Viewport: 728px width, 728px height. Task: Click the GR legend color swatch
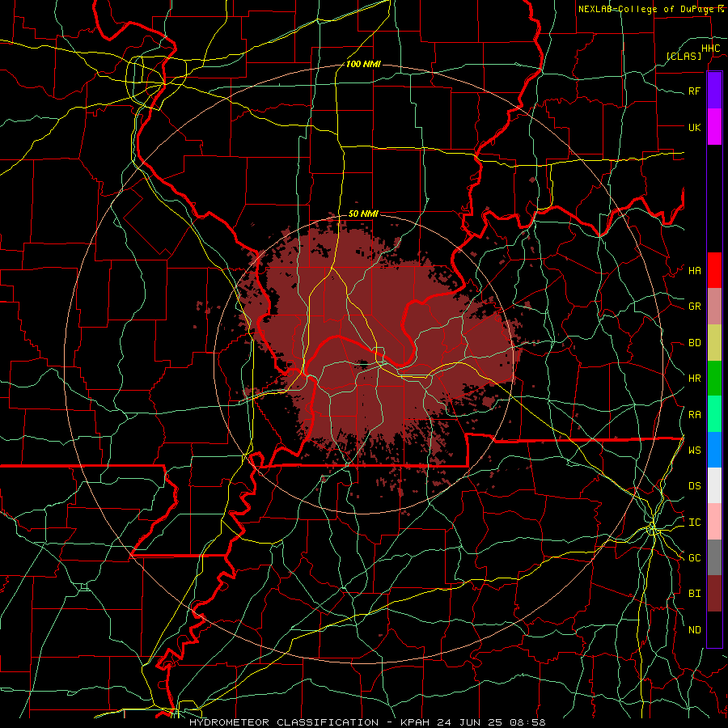tap(714, 307)
